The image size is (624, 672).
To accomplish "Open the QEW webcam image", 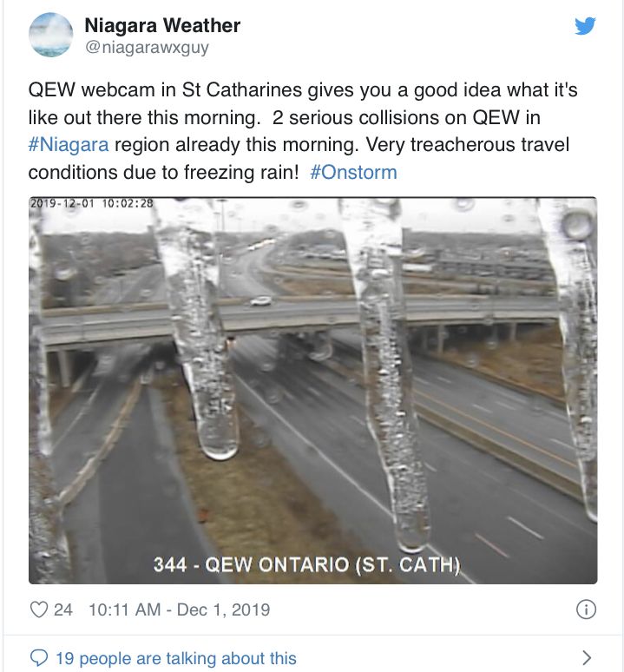I will pos(312,391).
